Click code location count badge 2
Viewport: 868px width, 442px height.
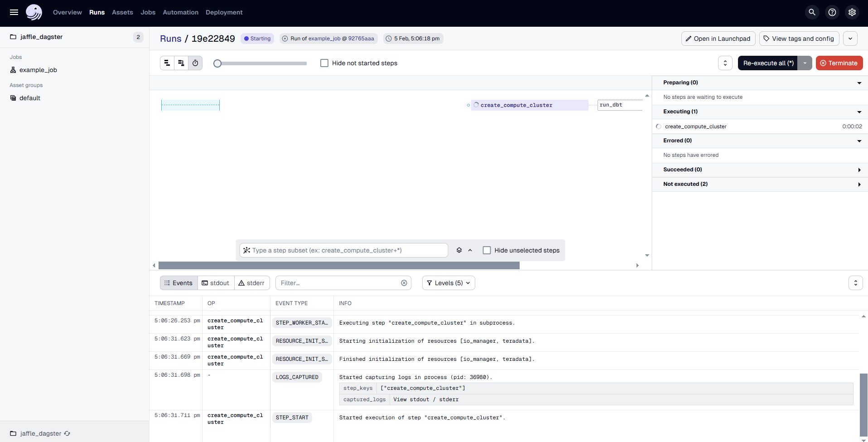pos(138,37)
